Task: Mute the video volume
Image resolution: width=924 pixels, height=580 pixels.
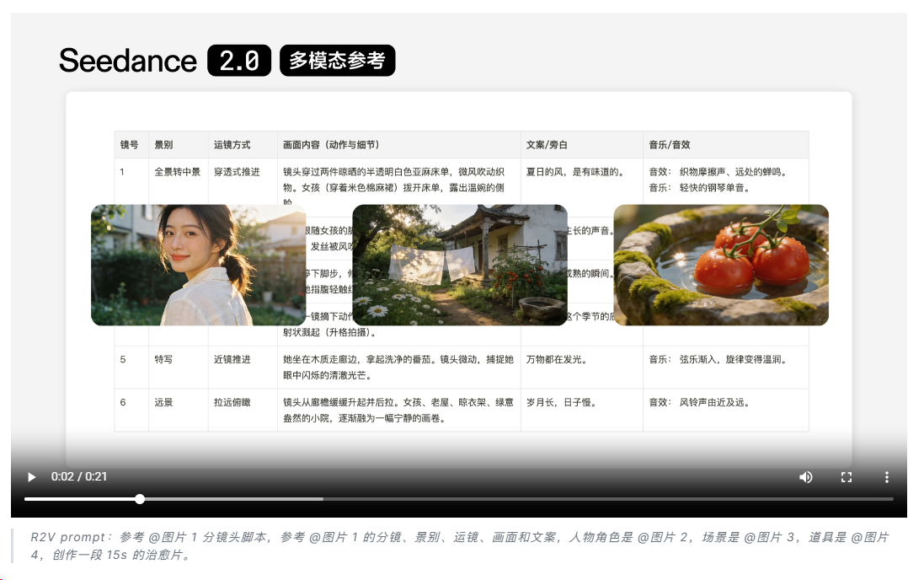Action: pyautogui.click(x=805, y=477)
